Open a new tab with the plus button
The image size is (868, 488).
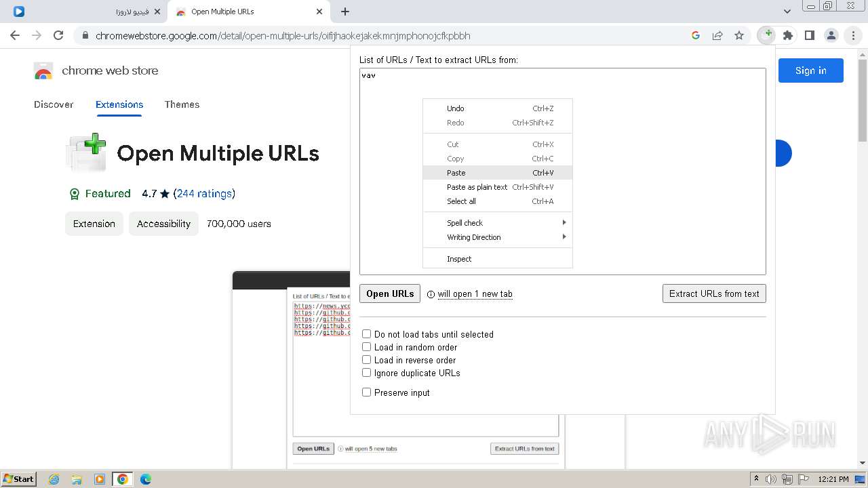point(345,12)
